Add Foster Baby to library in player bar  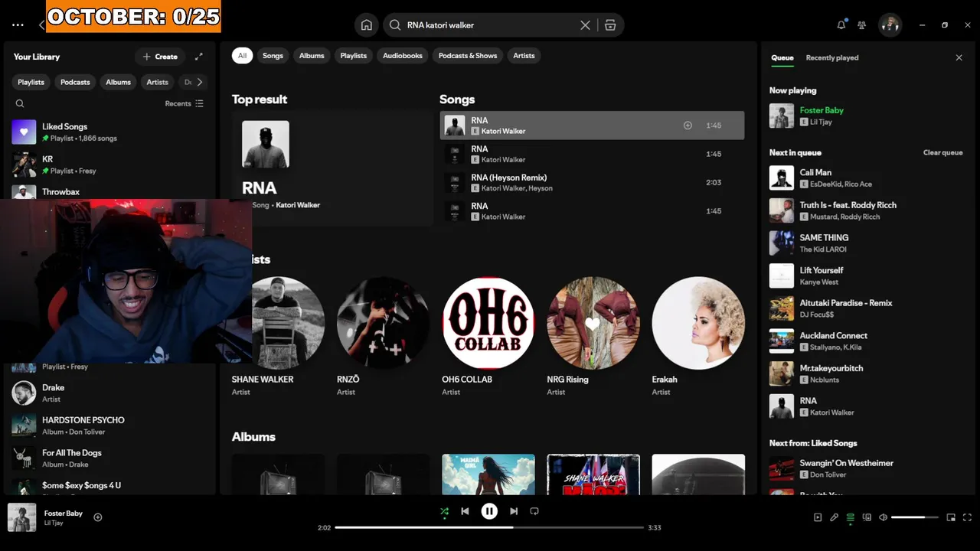98,517
